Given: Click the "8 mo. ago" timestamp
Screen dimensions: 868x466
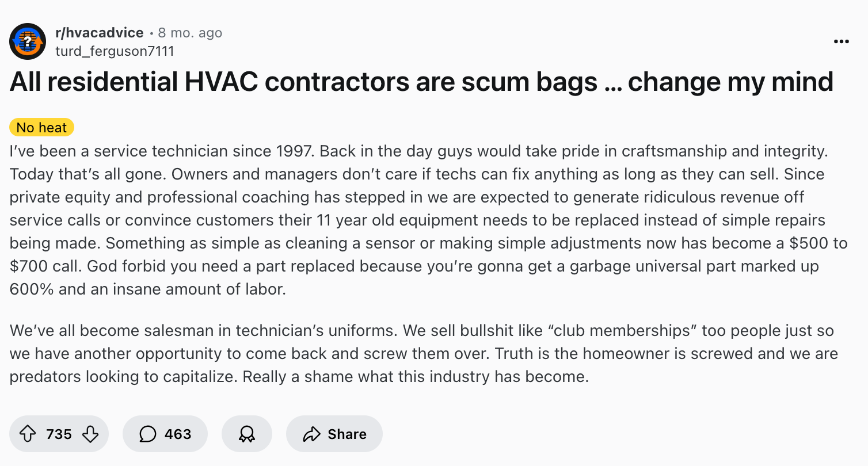Looking at the screenshot, I should tap(190, 33).
